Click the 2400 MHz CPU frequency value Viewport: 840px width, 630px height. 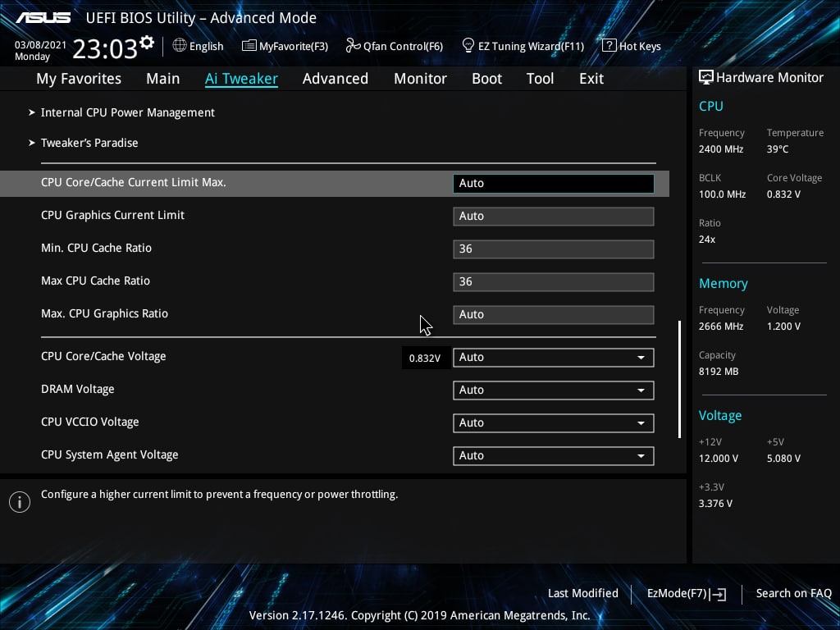click(721, 149)
